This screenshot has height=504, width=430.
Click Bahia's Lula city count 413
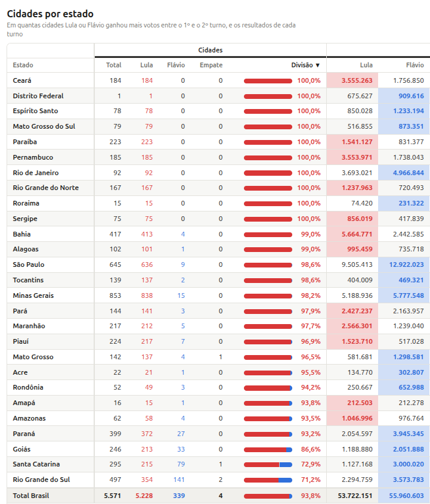pyautogui.click(x=147, y=234)
